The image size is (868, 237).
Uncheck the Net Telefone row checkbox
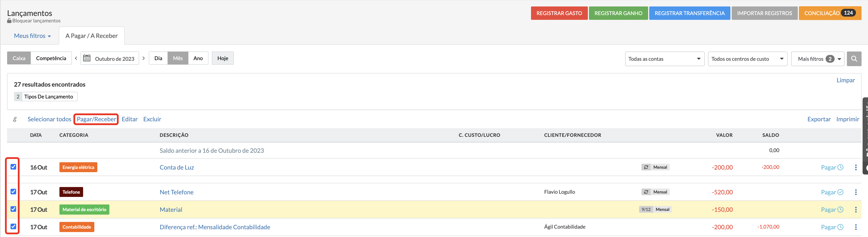pos(14,192)
